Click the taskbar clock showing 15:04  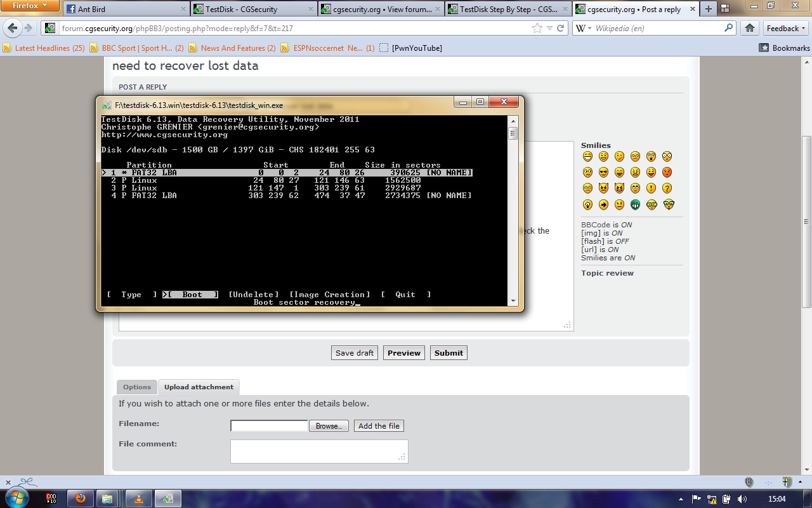point(777,499)
